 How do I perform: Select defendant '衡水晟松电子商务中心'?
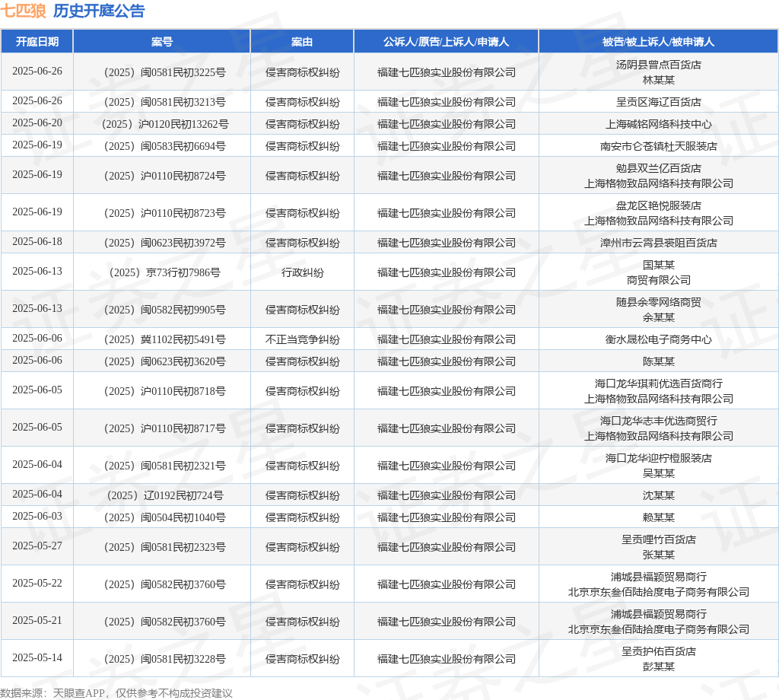(658, 340)
